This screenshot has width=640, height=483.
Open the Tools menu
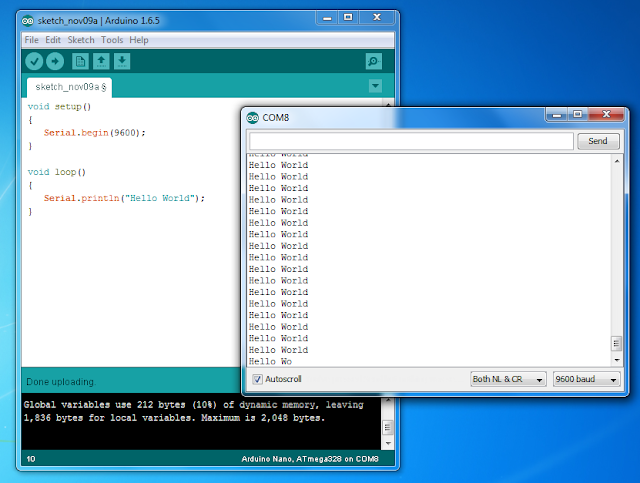[112, 40]
